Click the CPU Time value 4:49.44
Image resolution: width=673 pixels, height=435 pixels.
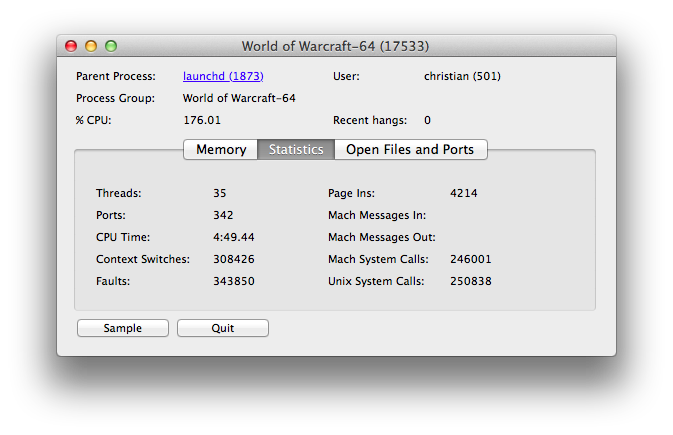[234, 237]
